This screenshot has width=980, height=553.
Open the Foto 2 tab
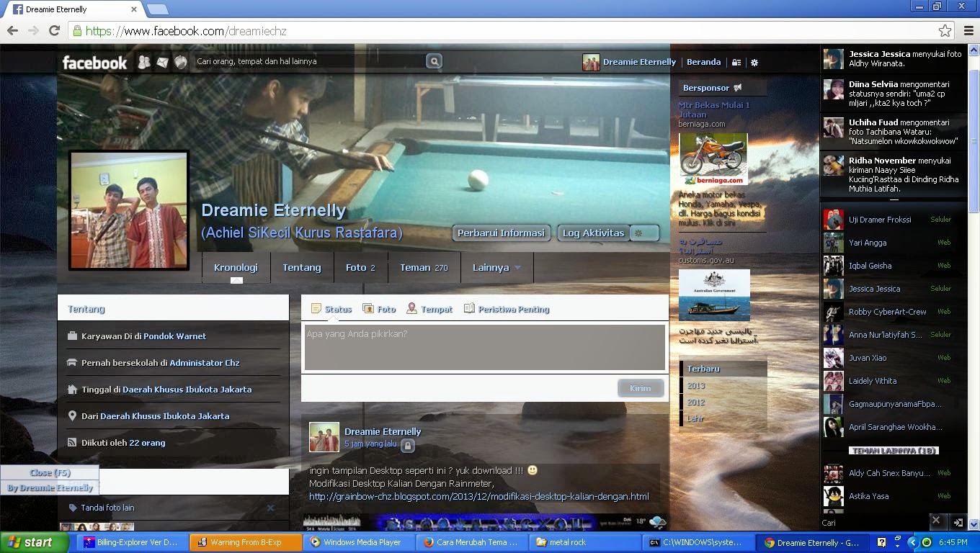(360, 267)
